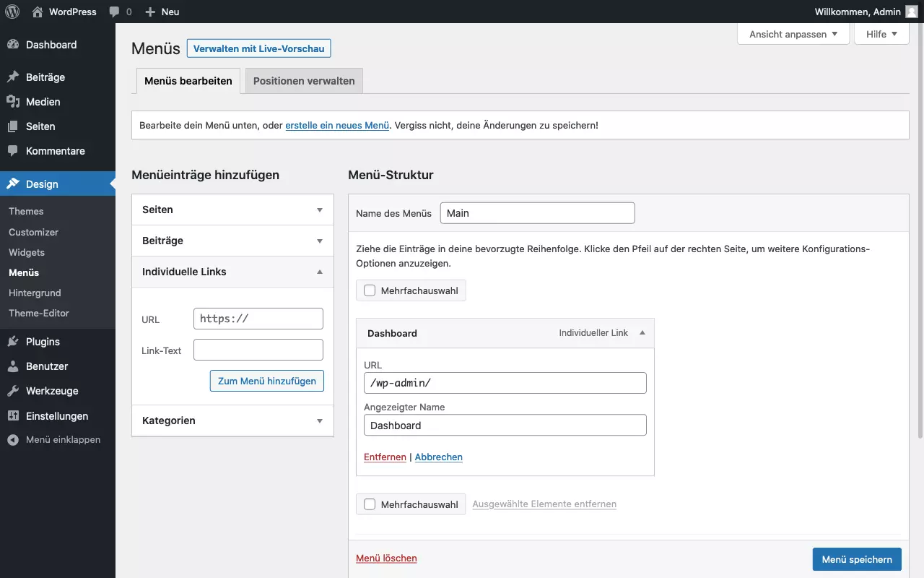Tick the upper Mehrfachauswahl checkbox

tap(370, 290)
